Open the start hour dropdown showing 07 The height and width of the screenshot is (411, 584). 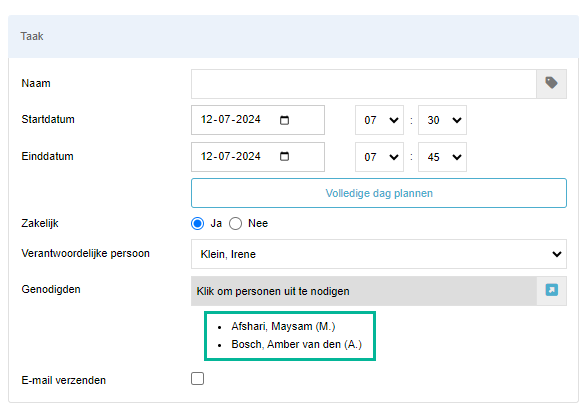pyautogui.click(x=379, y=120)
